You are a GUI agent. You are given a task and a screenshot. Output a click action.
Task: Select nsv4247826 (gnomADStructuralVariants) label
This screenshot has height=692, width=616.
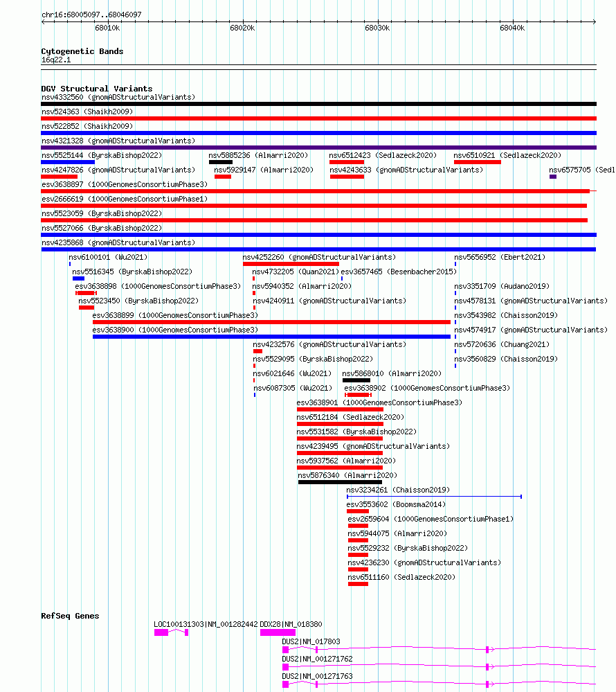(118, 170)
